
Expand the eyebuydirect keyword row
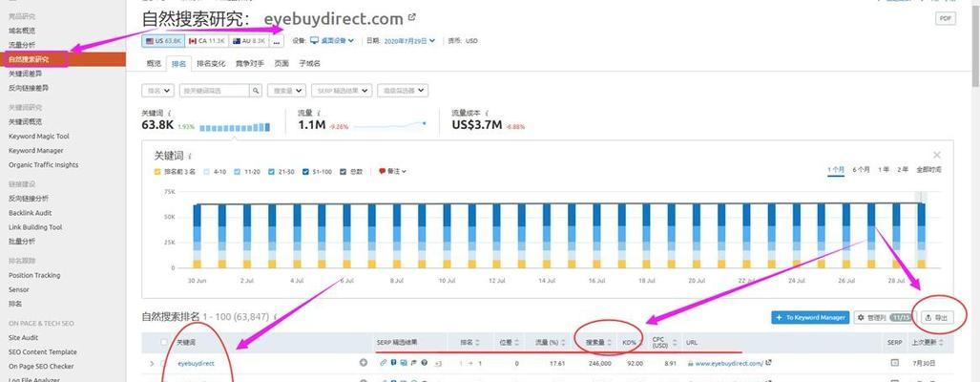pyautogui.click(x=151, y=363)
